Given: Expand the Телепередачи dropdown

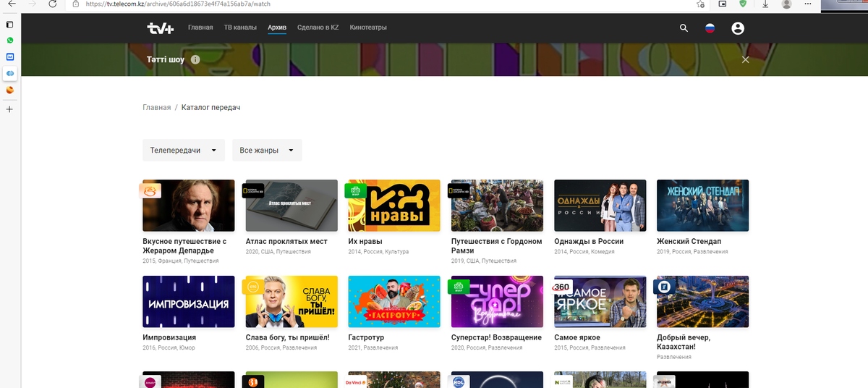Looking at the screenshot, I should tap(183, 151).
